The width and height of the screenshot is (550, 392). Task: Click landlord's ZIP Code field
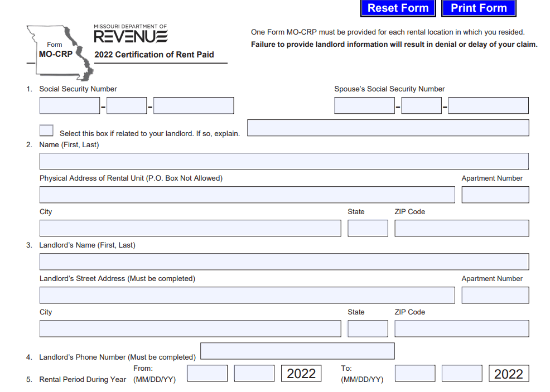[462, 328]
